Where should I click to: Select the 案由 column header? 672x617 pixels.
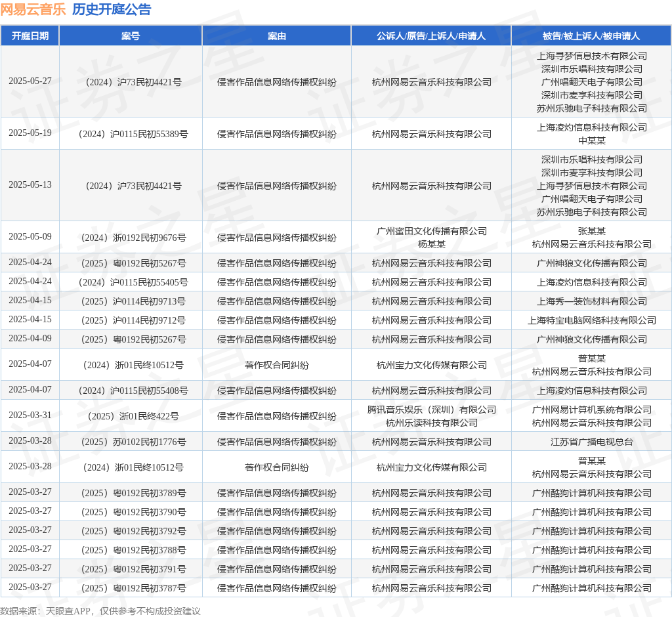[x=277, y=36]
